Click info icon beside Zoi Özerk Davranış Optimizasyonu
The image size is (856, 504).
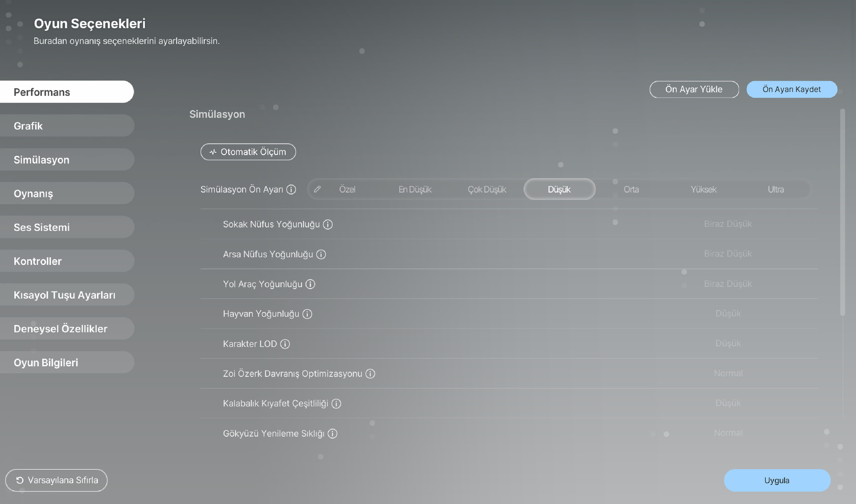tap(370, 373)
